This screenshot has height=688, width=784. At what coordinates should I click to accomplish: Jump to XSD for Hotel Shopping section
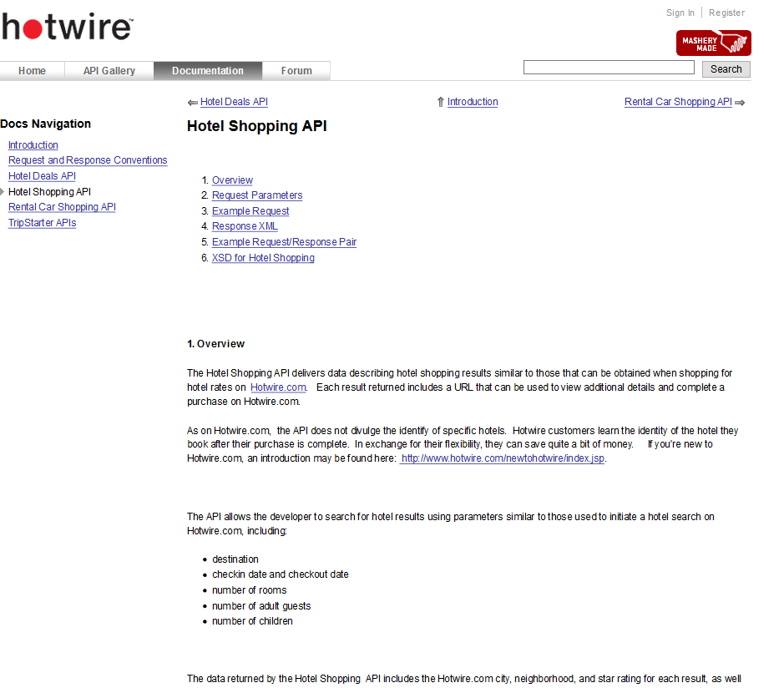[x=263, y=258]
